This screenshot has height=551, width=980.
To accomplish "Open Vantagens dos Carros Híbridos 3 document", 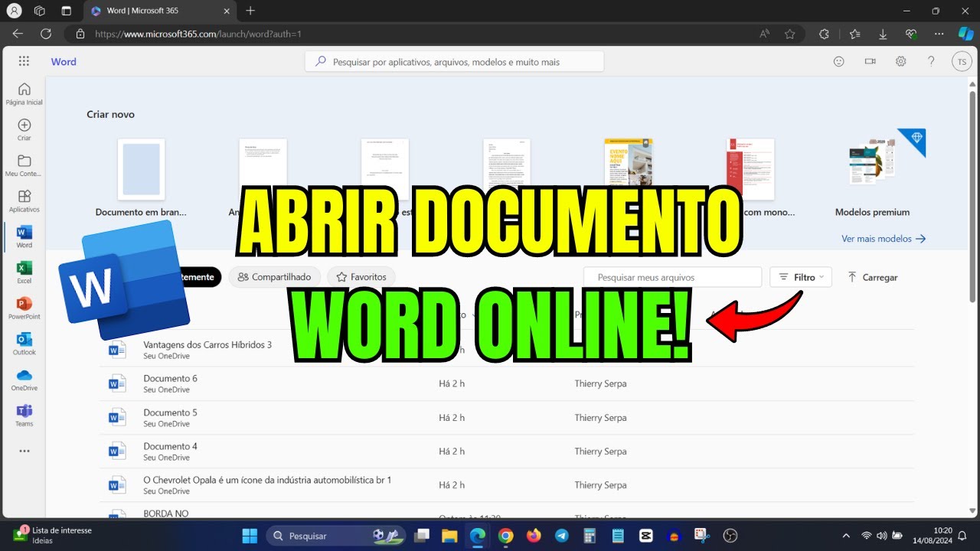I will pyautogui.click(x=207, y=344).
